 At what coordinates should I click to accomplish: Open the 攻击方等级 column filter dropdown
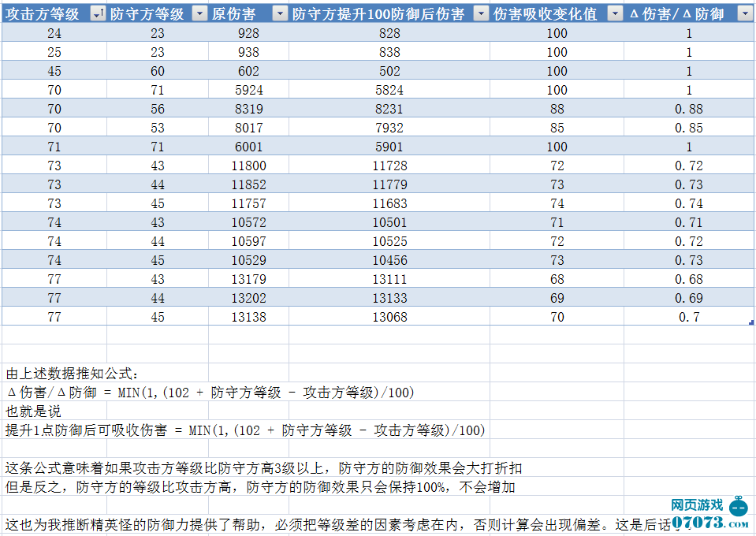[x=98, y=14]
